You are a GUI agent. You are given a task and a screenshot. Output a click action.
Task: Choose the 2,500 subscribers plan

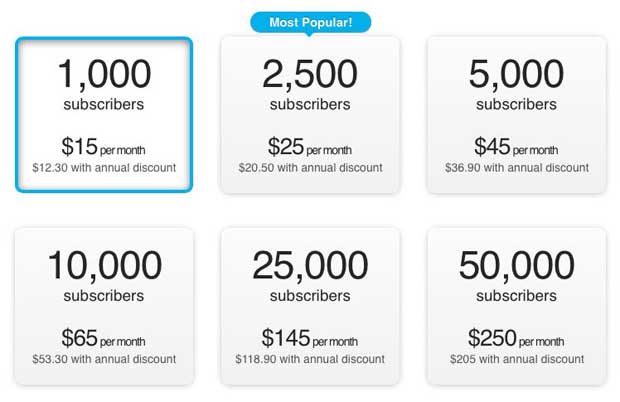click(310, 115)
